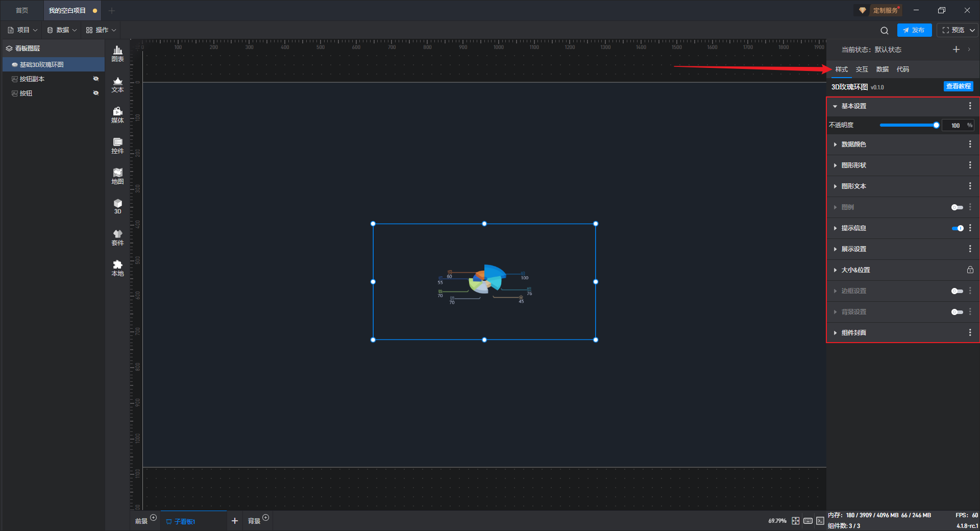Show the hidden 按钮副本 layer
Image resolution: width=980 pixels, height=531 pixels.
pos(95,79)
